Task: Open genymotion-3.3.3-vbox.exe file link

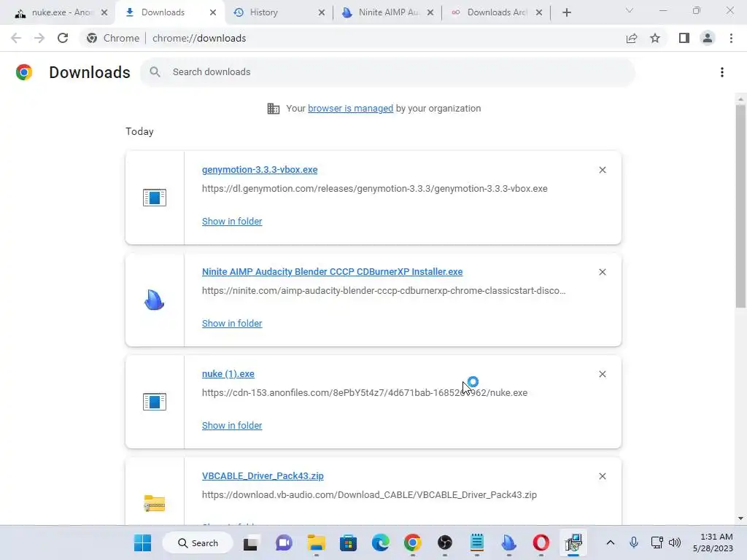Action: pyautogui.click(x=260, y=170)
